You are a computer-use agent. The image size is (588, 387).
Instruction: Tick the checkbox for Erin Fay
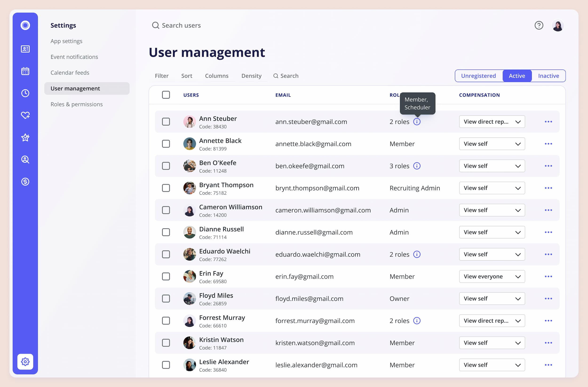coord(166,276)
